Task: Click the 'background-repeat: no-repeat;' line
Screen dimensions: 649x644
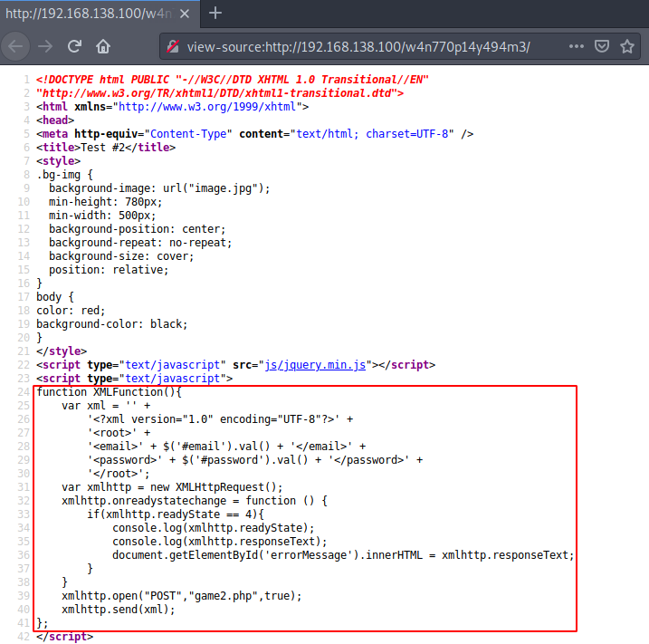Action: tap(140, 243)
